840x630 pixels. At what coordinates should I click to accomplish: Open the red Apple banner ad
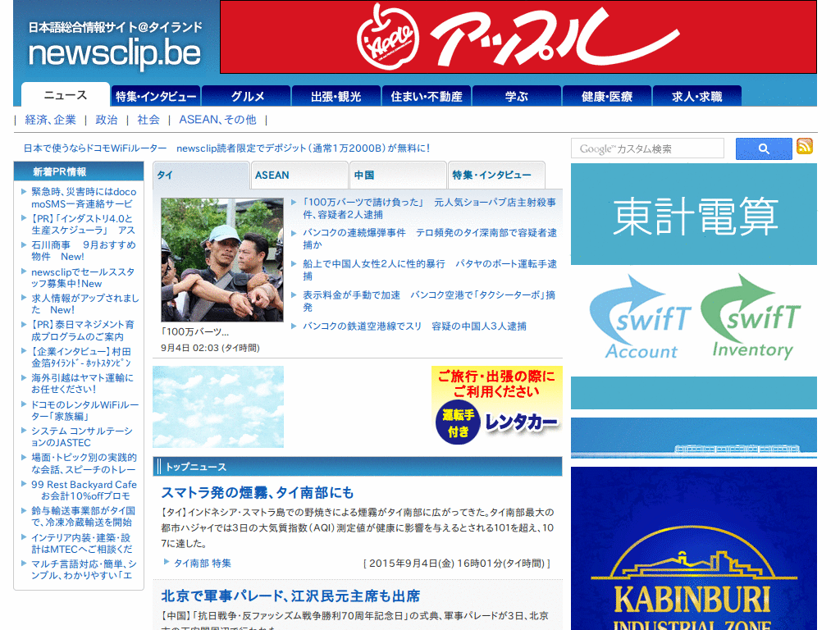tap(518, 37)
